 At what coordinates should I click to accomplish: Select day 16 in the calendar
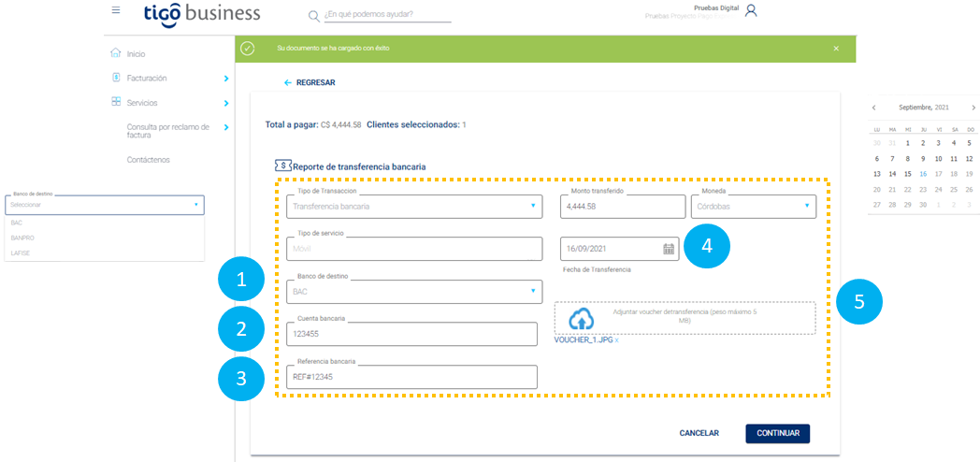coord(923,174)
